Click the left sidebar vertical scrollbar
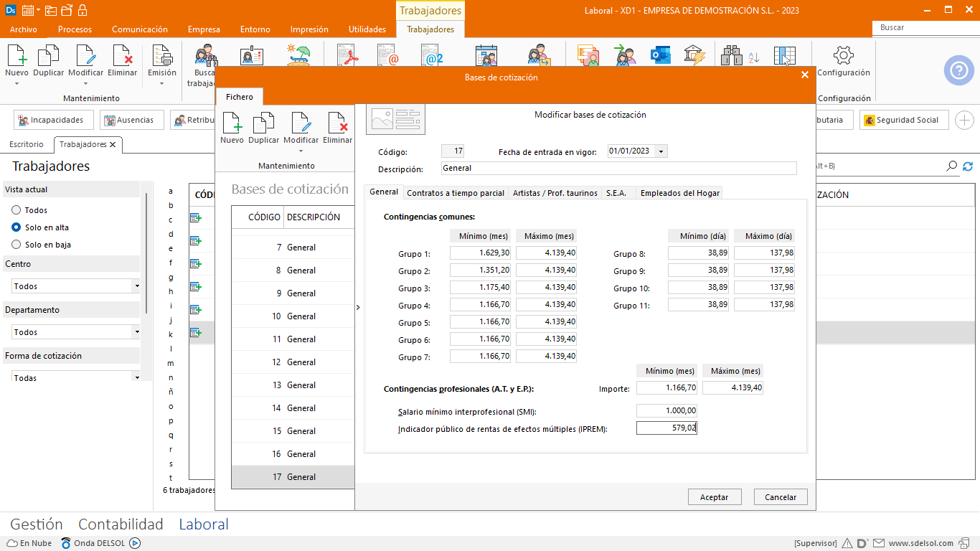980x551 pixels. pyautogui.click(x=146, y=251)
